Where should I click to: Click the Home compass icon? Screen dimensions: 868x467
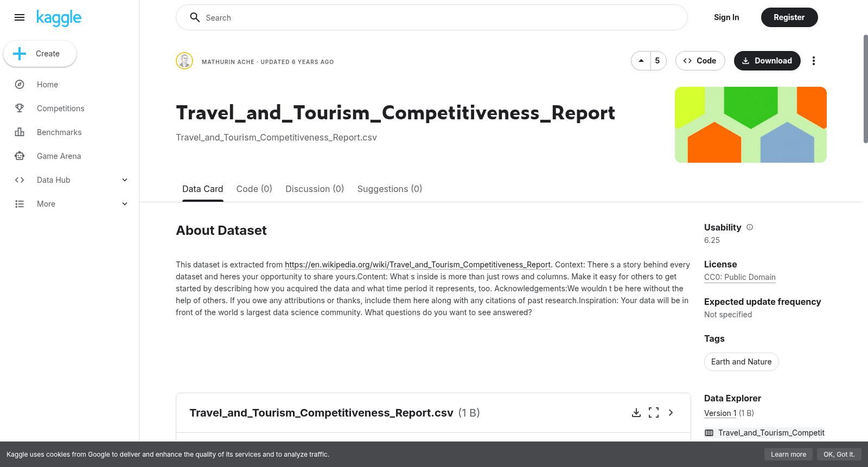pos(20,85)
